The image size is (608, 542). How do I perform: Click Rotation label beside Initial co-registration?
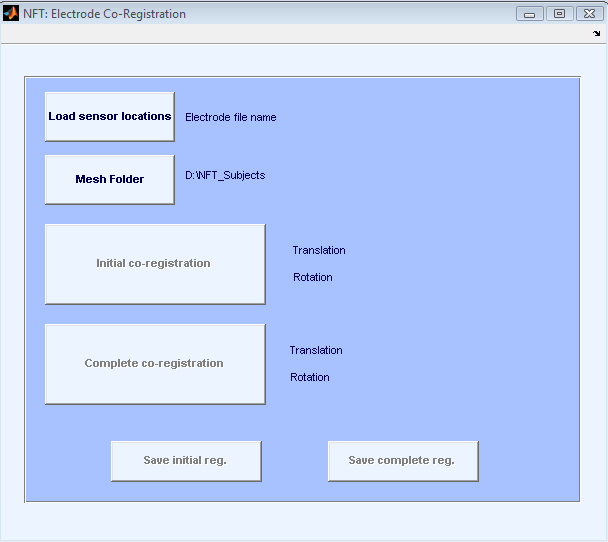[313, 278]
